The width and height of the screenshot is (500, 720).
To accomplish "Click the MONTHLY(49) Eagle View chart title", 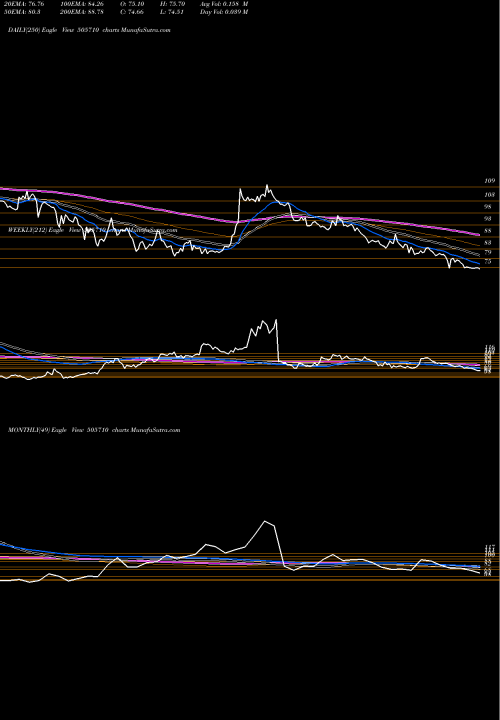I will [x=94, y=430].
